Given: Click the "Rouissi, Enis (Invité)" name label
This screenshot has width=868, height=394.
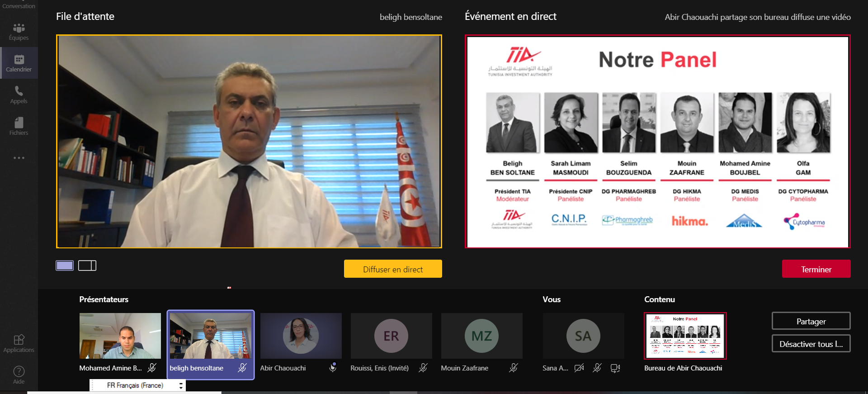Looking at the screenshot, I should coord(379,368).
